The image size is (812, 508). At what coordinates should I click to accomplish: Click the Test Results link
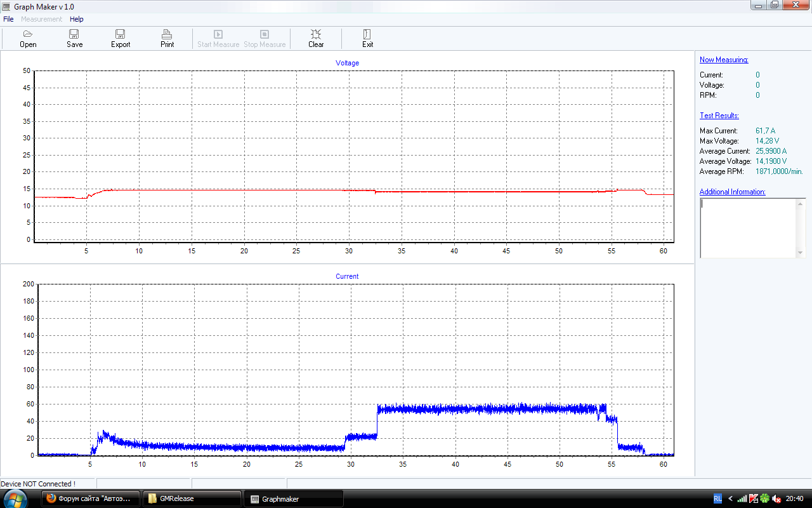pyautogui.click(x=719, y=116)
